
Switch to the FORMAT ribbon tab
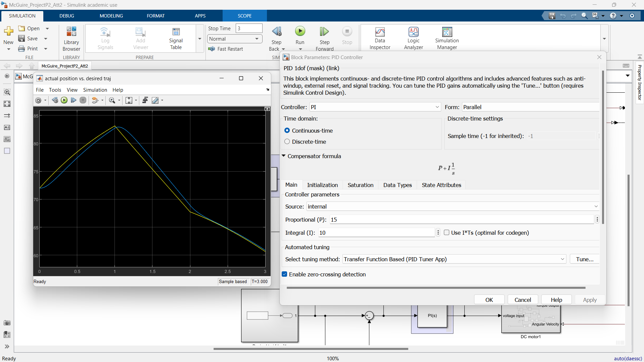coord(155,16)
